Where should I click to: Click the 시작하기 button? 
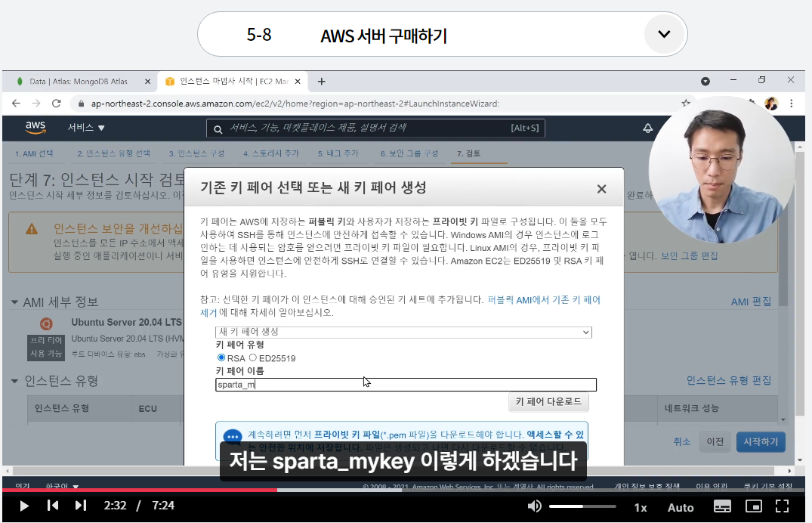click(760, 442)
